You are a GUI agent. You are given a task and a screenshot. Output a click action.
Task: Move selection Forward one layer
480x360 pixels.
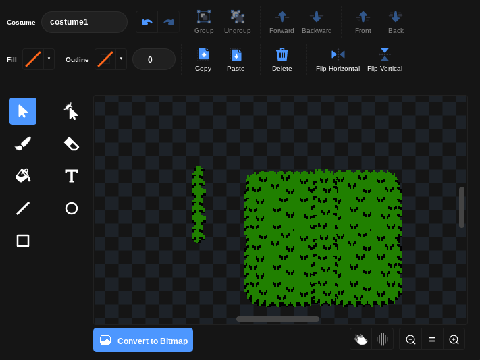[x=282, y=22]
